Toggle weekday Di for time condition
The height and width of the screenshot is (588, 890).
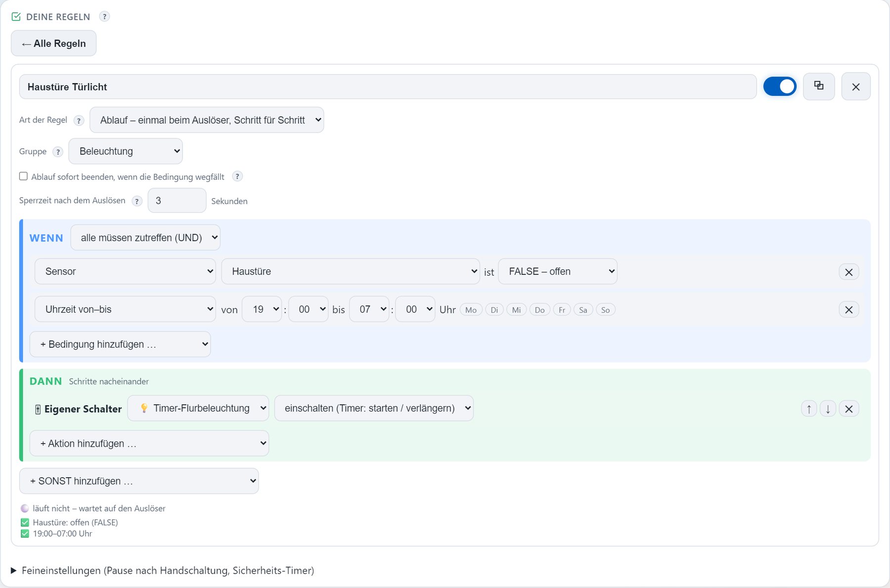pos(494,310)
